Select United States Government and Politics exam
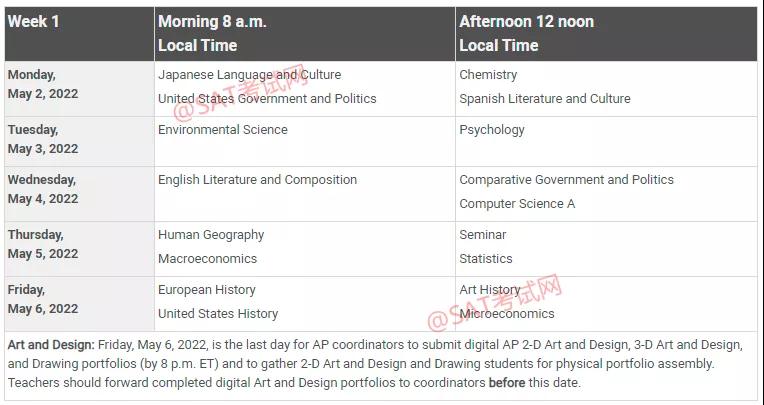 [267, 99]
